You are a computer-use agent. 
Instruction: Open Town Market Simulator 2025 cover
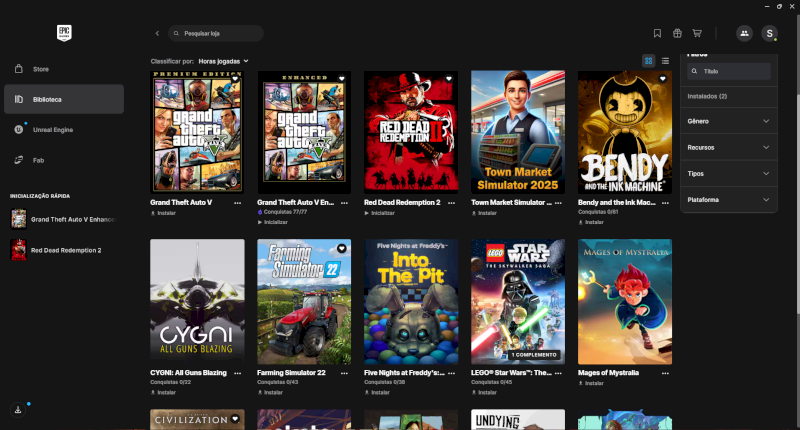[x=518, y=132]
